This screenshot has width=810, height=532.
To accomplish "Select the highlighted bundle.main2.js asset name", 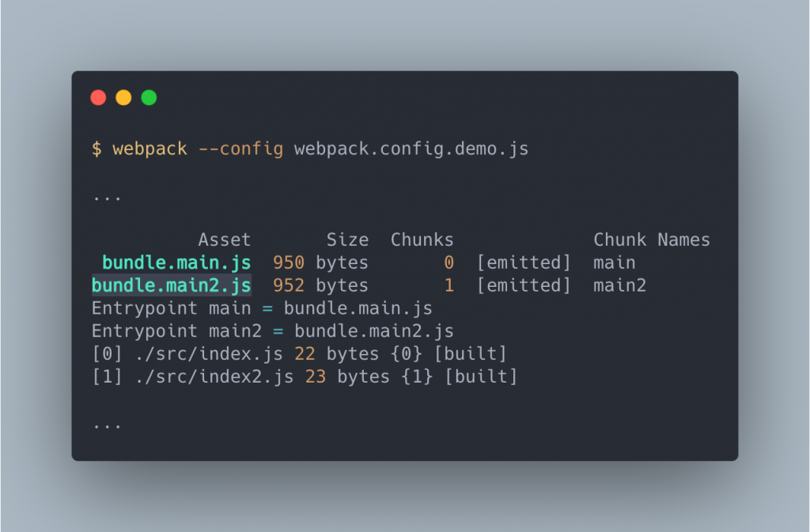I will (172, 285).
